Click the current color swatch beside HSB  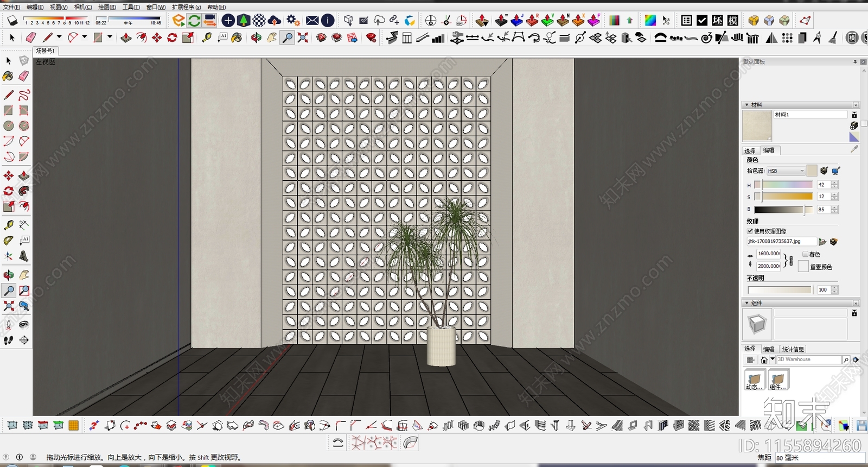coord(812,171)
